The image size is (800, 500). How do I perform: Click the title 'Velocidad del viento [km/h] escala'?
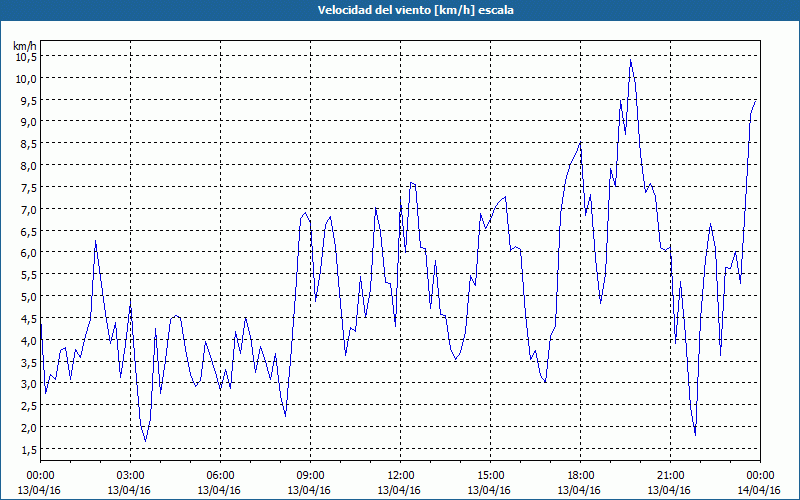point(415,10)
